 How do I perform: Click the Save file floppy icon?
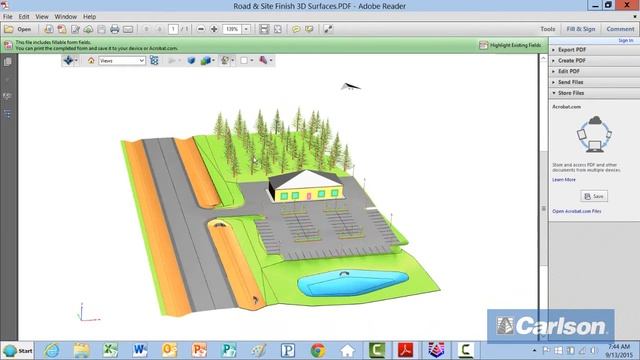pos(101,29)
